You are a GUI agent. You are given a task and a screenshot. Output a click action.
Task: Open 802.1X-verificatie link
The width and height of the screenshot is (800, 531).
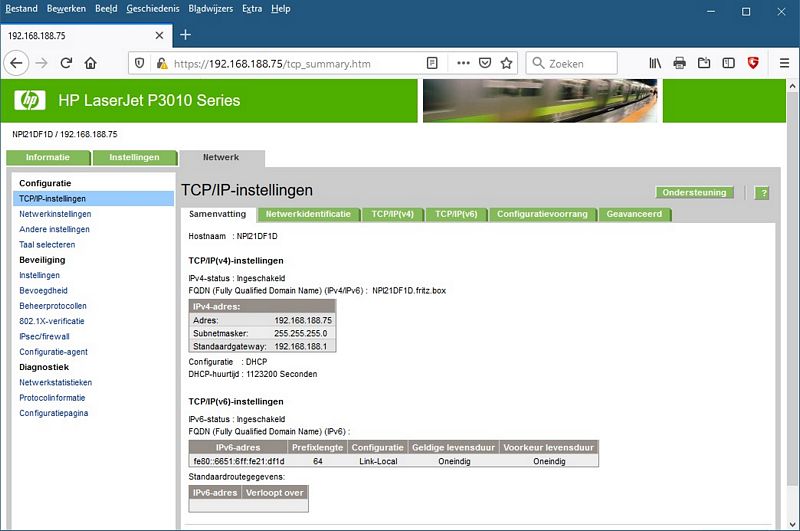click(52, 321)
